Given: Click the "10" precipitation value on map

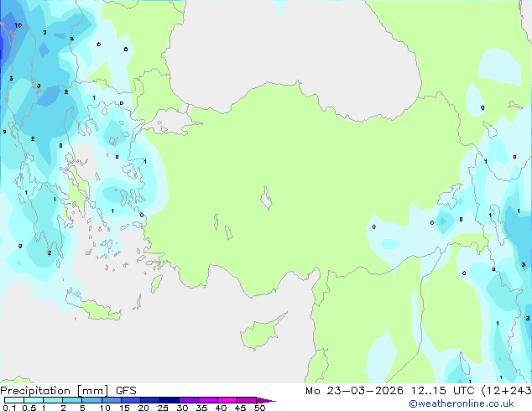Looking at the screenshot, I should pyautogui.click(x=18, y=25).
